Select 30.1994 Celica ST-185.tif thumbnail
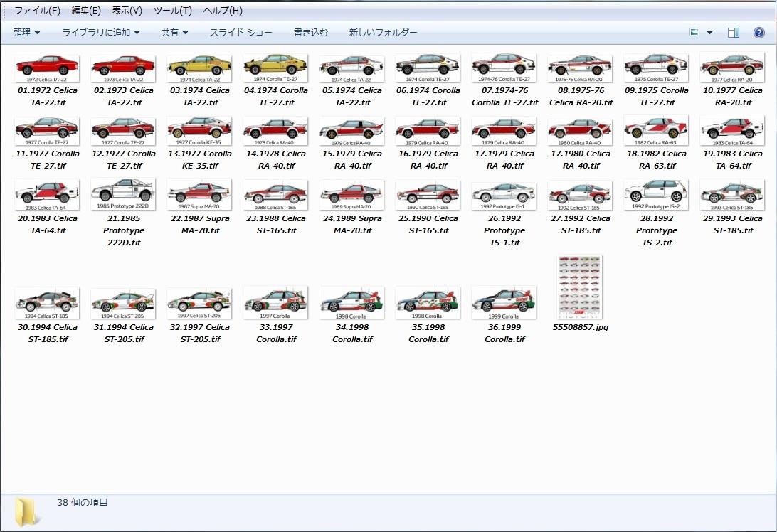 coord(47,303)
